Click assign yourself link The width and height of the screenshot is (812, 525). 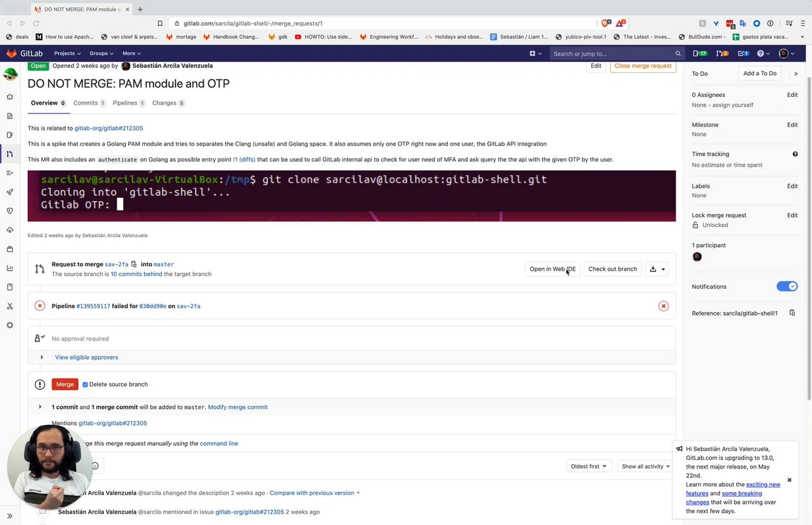[x=732, y=105]
